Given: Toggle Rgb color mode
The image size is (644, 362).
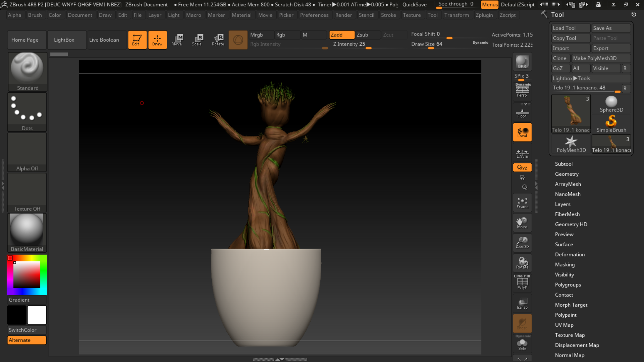Looking at the screenshot, I should pos(287,35).
